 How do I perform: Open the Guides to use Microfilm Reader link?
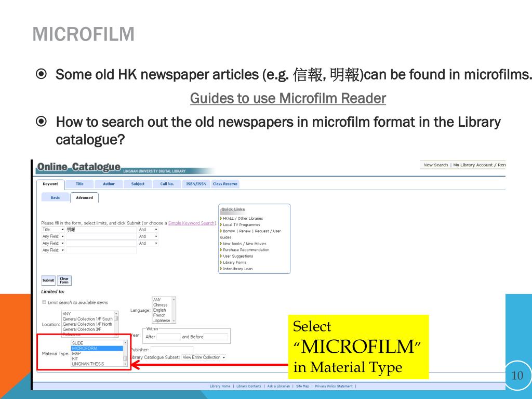288,98
